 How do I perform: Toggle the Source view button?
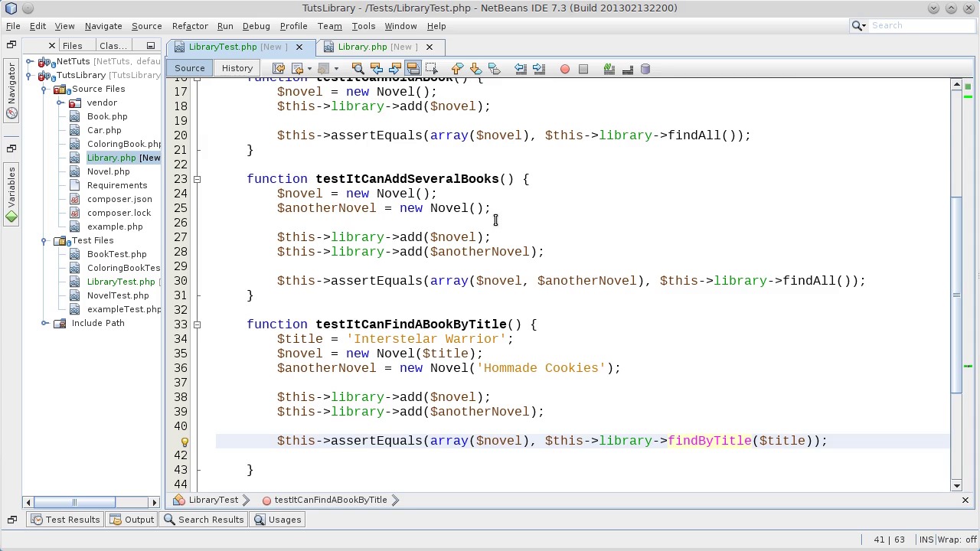point(190,68)
